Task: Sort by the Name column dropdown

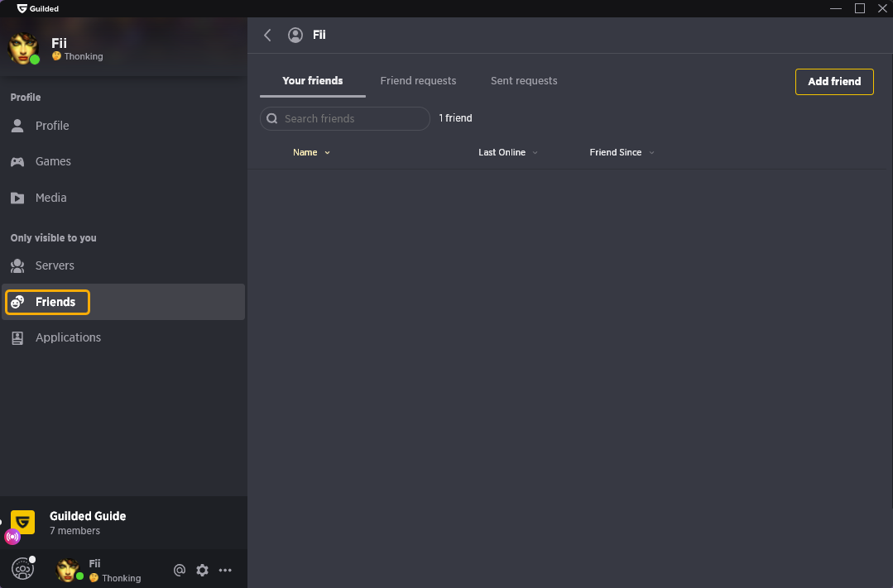Action: click(311, 152)
